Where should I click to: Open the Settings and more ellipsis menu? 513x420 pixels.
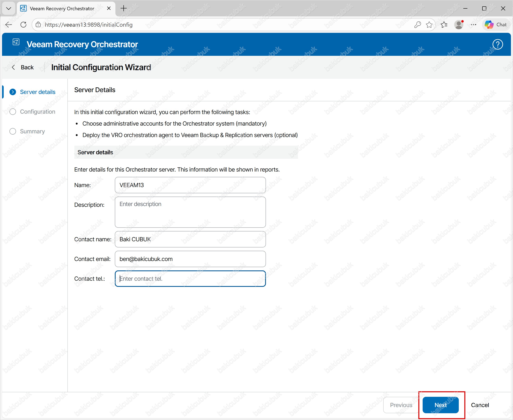473,24
